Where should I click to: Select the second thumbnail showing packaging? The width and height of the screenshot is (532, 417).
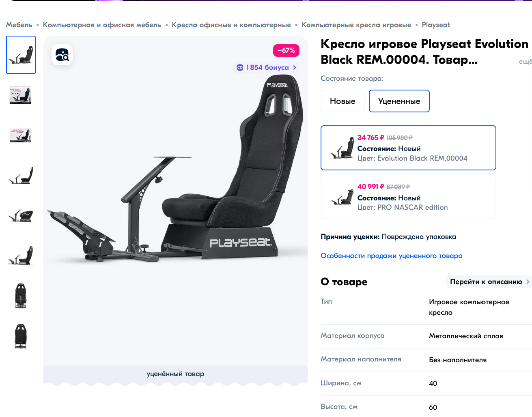point(21,95)
